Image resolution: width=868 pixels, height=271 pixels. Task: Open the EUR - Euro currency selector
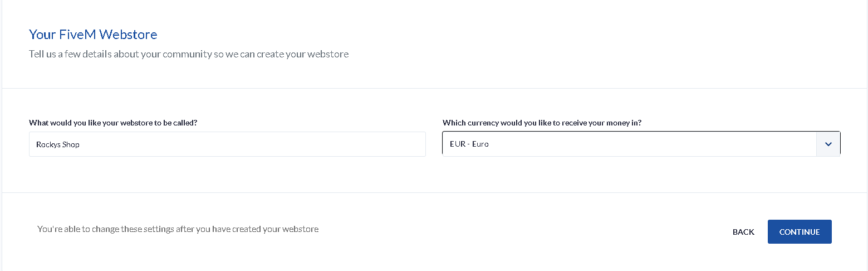(629, 144)
